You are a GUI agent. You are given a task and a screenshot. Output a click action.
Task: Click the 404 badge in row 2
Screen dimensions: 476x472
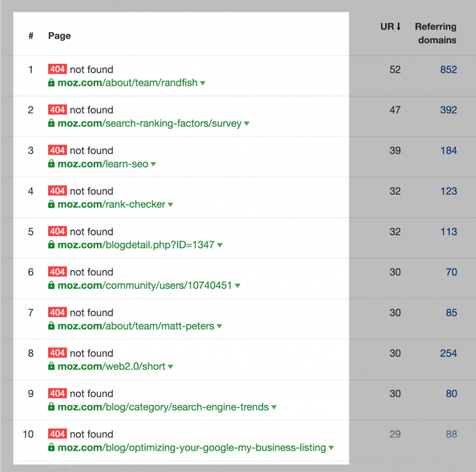point(57,110)
